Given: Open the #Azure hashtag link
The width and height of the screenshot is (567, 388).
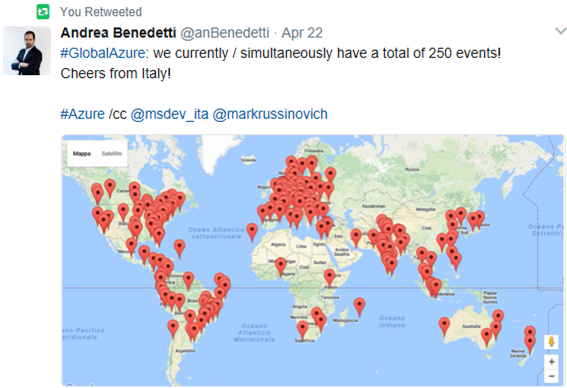Looking at the screenshot, I should click(x=82, y=114).
